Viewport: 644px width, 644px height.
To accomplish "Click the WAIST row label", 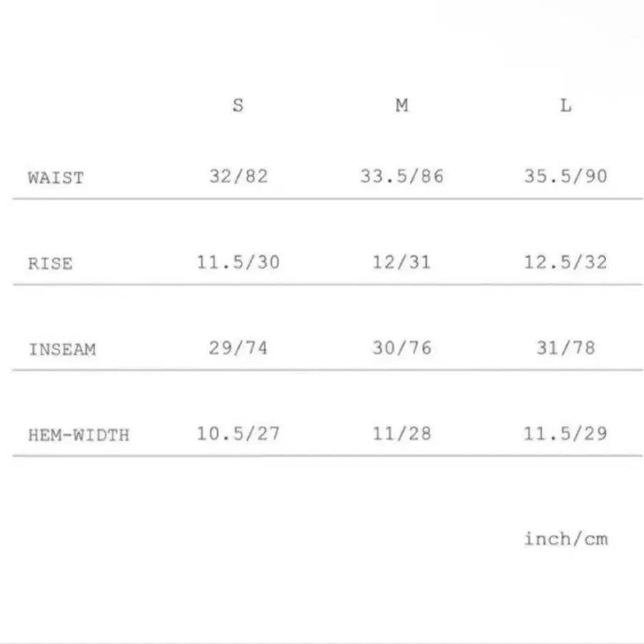I will 56,177.
